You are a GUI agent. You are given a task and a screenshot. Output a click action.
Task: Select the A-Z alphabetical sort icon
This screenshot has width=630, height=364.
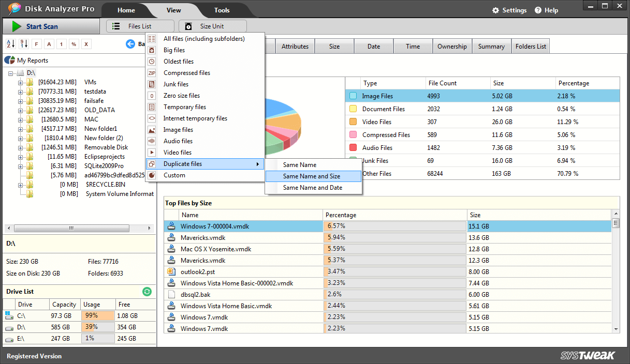pyautogui.click(x=10, y=44)
